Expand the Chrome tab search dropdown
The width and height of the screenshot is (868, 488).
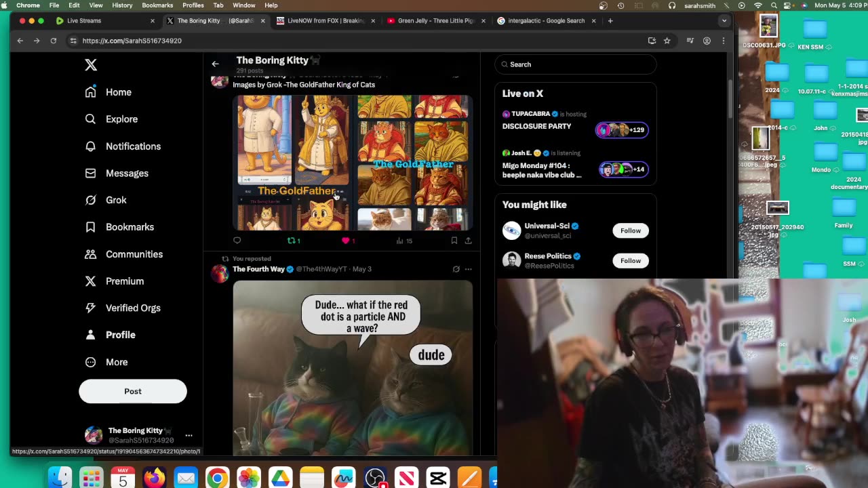pos(724,21)
